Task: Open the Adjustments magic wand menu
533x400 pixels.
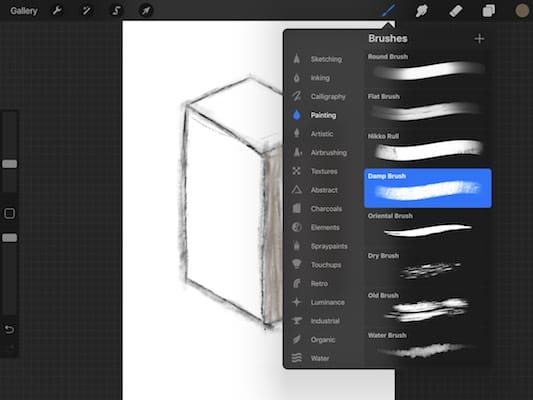Action: click(86, 11)
